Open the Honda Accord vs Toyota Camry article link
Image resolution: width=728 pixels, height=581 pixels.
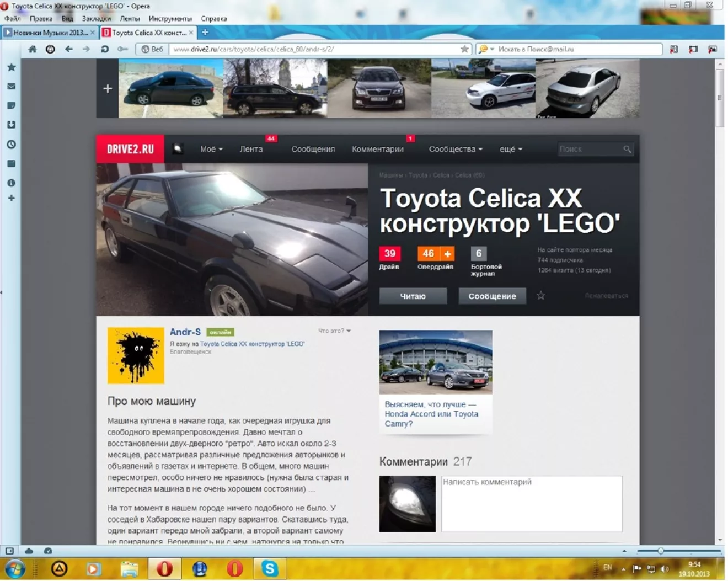pos(431,414)
